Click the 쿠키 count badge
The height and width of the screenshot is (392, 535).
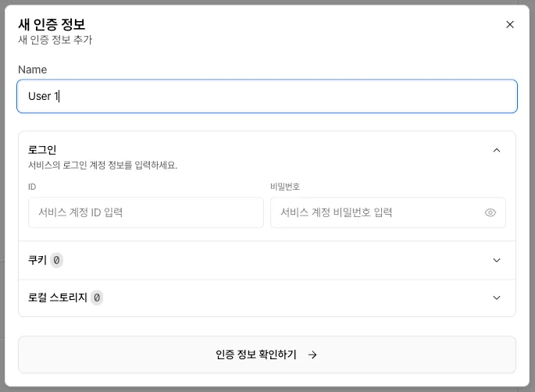point(56,260)
